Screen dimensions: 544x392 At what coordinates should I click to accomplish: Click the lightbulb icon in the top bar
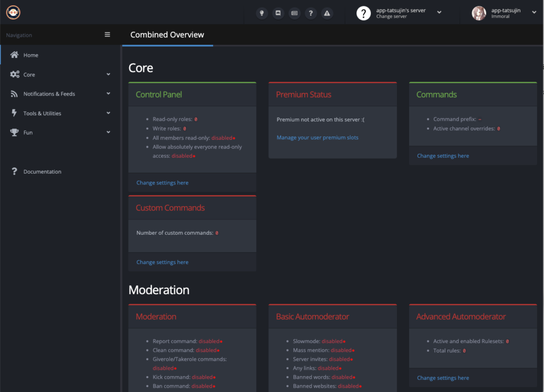point(261,13)
